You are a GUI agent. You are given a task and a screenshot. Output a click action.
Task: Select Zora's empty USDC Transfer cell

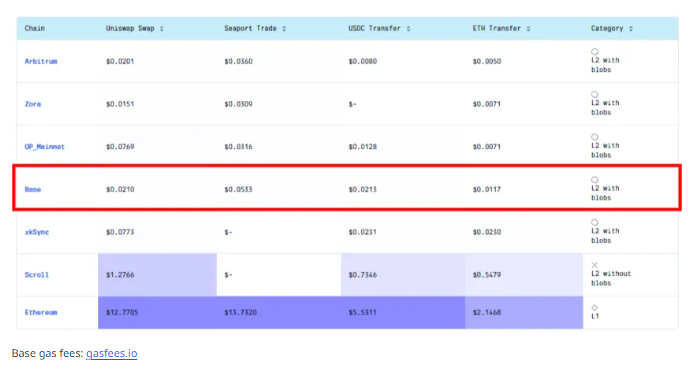tap(352, 104)
